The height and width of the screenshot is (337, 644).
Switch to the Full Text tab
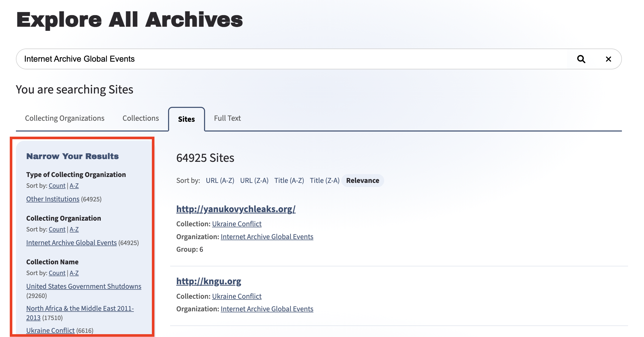coord(227,118)
